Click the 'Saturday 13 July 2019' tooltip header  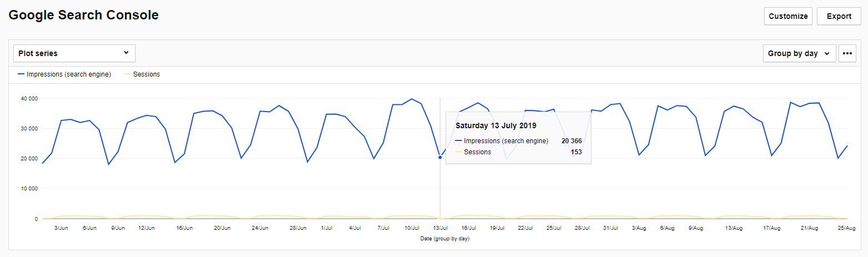point(496,125)
